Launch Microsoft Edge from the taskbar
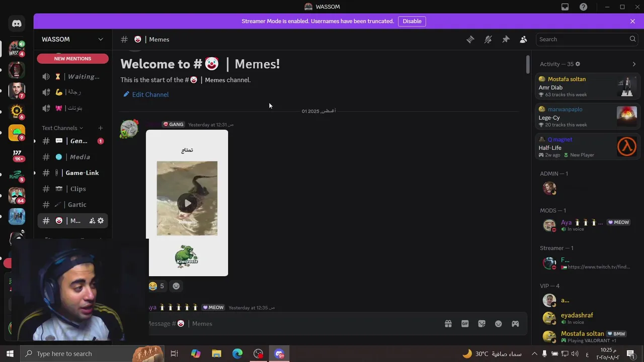The width and height of the screenshot is (644, 362). [x=237, y=353]
